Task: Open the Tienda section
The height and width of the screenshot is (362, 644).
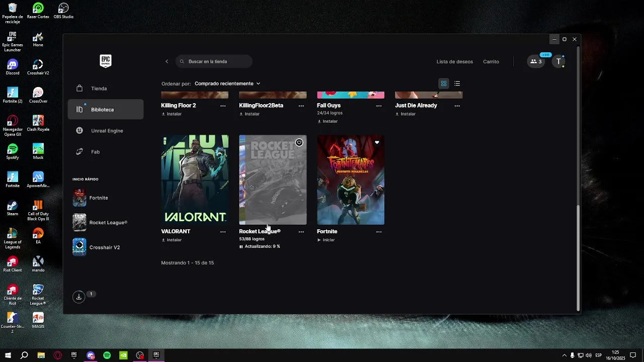Action: click(106, 88)
